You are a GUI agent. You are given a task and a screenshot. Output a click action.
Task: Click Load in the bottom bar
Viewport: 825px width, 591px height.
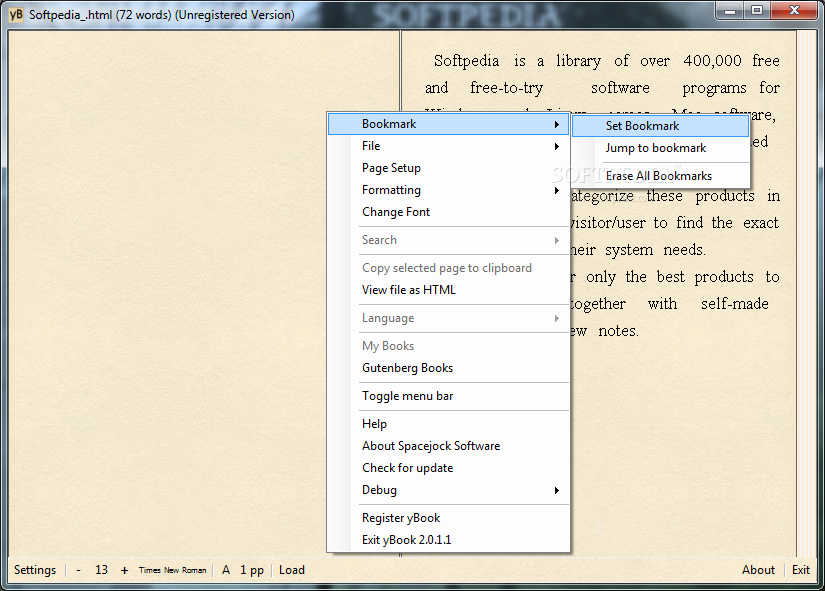[291, 570]
